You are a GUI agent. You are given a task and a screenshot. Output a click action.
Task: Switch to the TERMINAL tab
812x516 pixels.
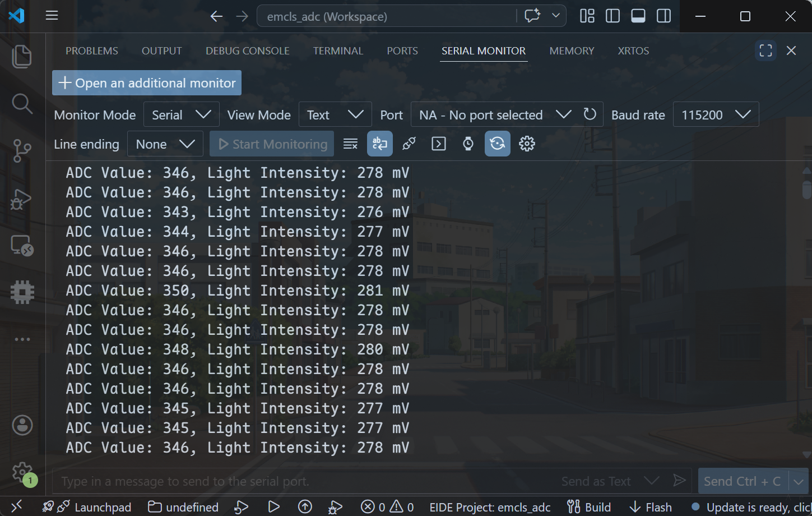pos(338,50)
